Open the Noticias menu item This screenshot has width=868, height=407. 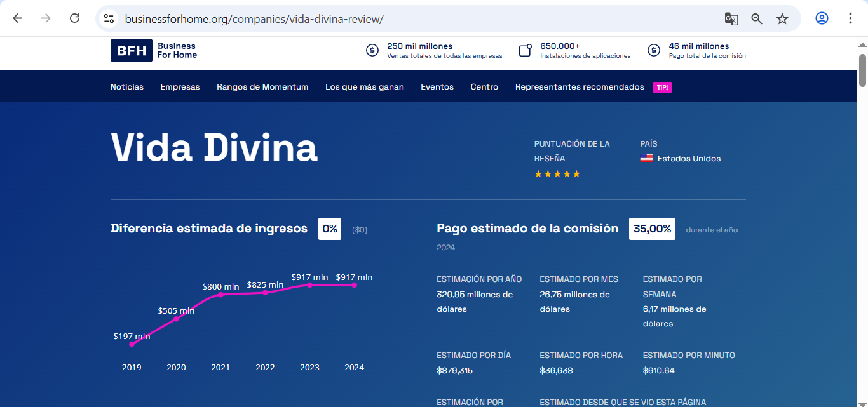pos(127,87)
